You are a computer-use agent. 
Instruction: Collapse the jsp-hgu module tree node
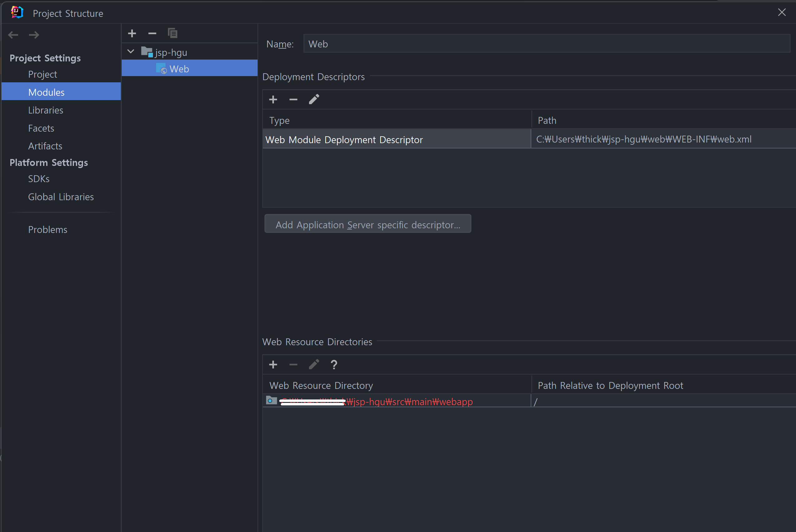tap(131, 52)
